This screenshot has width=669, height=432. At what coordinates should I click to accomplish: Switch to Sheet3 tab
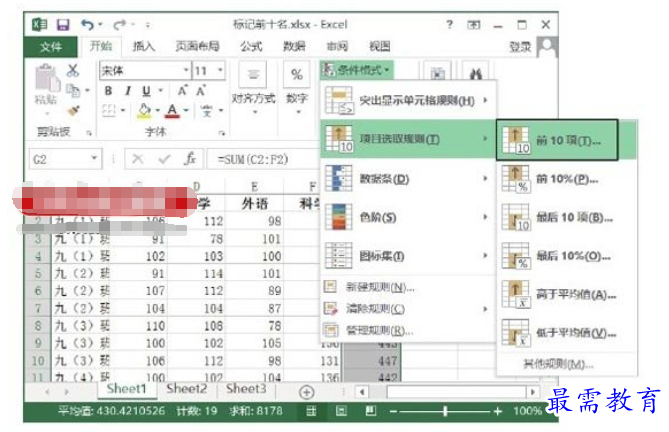coord(246,389)
